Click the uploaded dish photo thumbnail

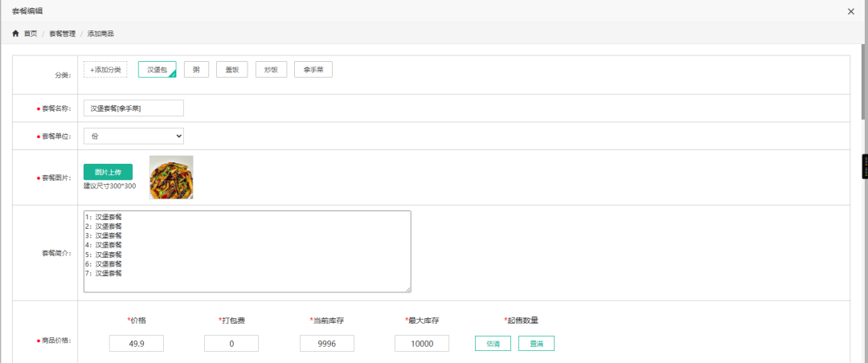click(x=171, y=177)
